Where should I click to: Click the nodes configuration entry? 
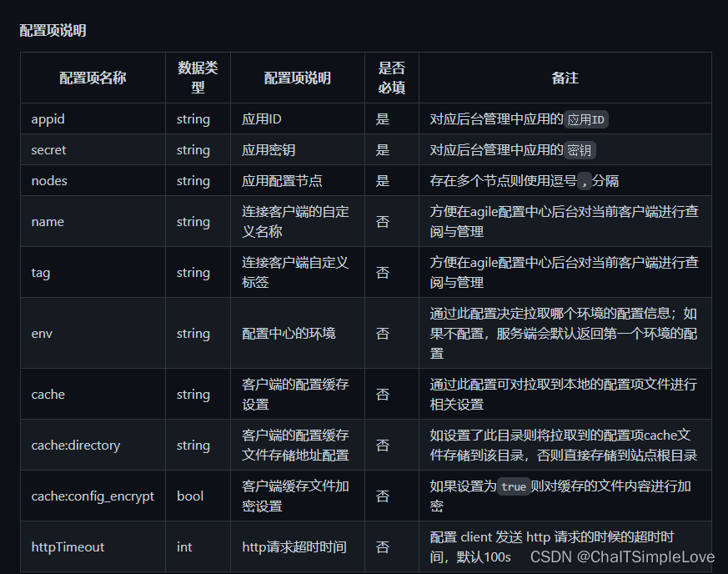tap(48, 180)
